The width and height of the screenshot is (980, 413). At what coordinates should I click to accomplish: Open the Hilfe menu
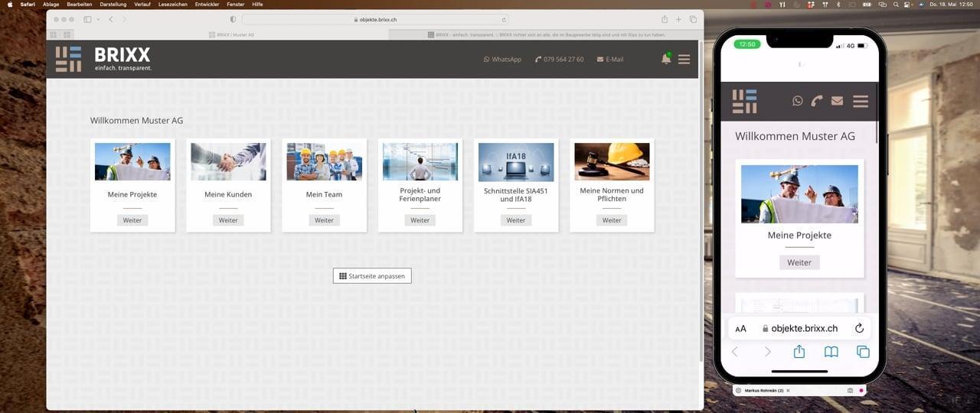(x=257, y=4)
